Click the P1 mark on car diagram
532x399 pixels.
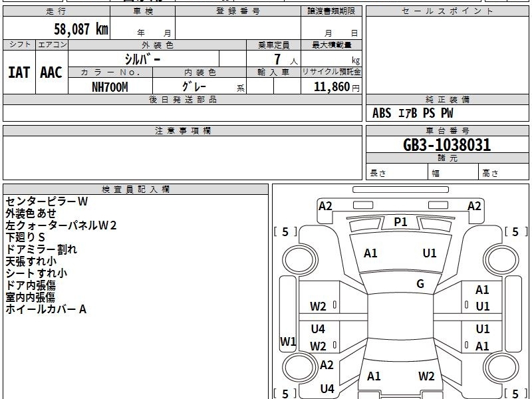tap(400, 222)
